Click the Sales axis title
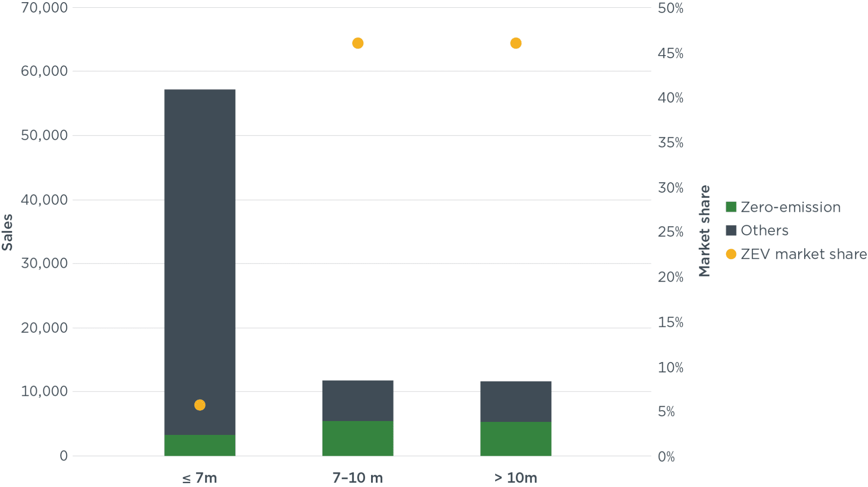This screenshot has height=487, width=868. 7,232
